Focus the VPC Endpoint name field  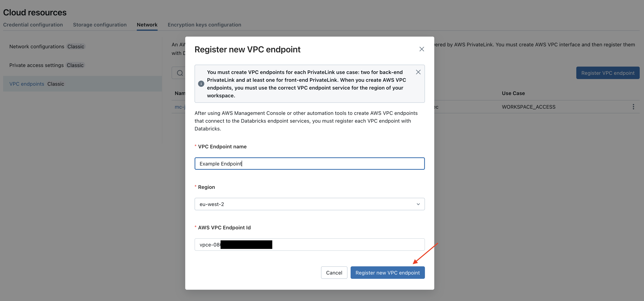[x=309, y=164]
